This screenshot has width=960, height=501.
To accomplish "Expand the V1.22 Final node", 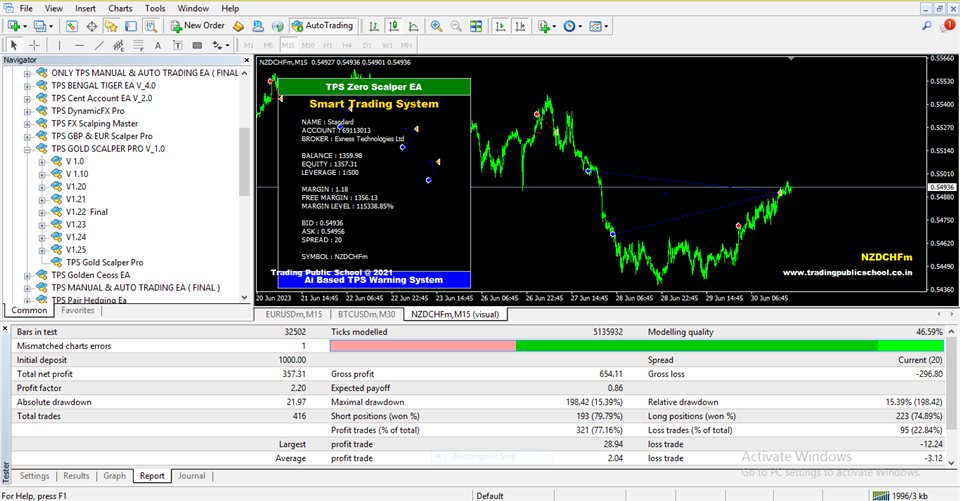I will click(x=42, y=212).
